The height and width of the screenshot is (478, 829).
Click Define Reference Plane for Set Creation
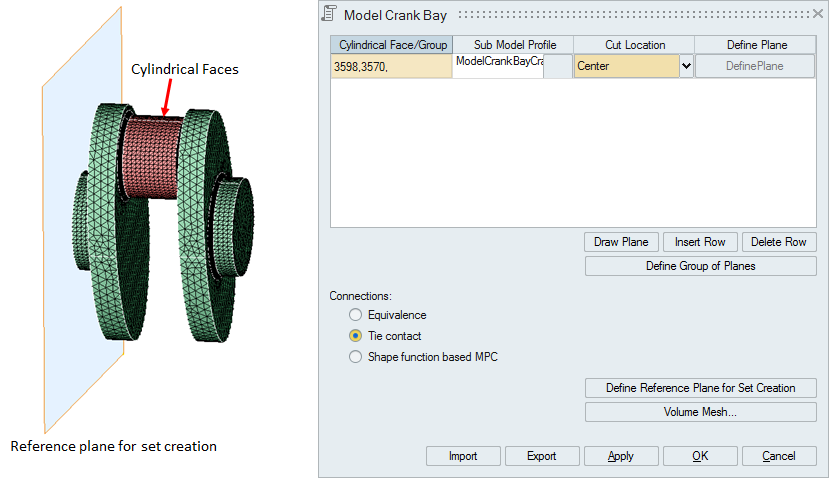[x=700, y=388]
